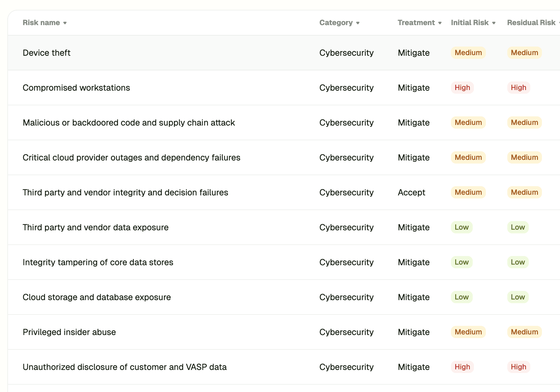Screen dimensions: 560x392
Task: Click the Accept treatment cell
Action: point(411,192)
